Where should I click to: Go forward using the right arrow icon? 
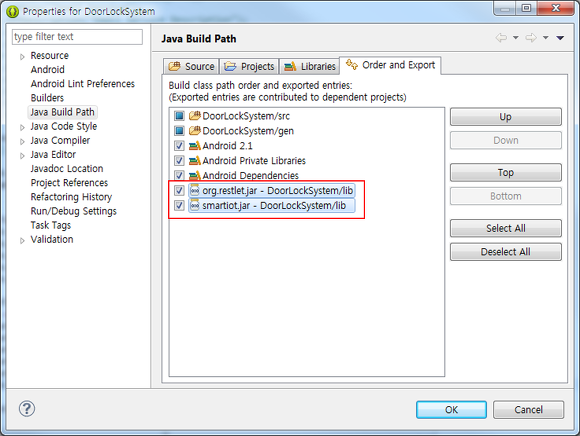click(531, 37)
